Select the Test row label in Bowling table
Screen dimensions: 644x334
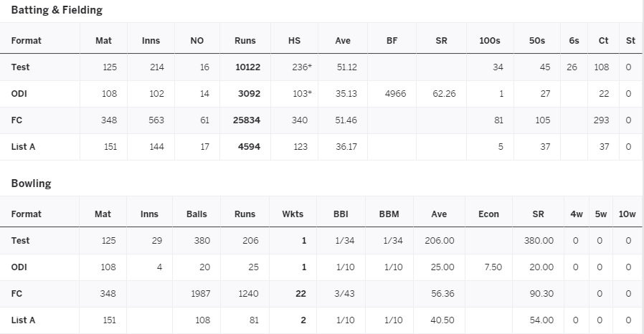tap(21, 241)
